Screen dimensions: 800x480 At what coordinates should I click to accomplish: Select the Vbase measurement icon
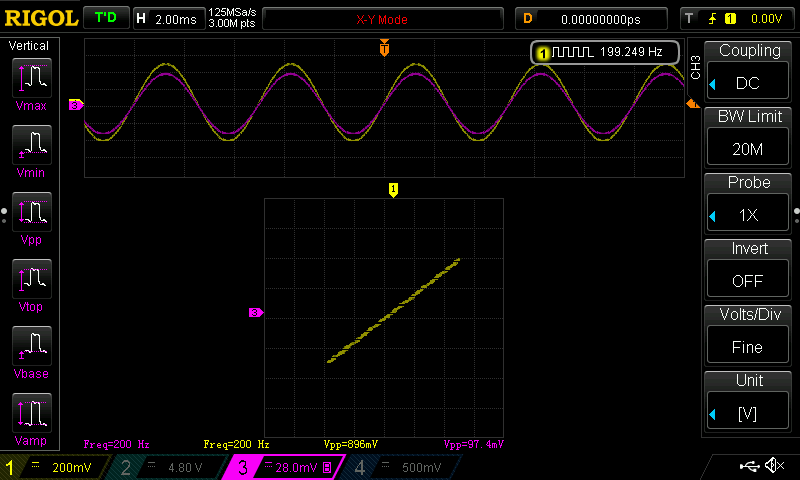32,346
